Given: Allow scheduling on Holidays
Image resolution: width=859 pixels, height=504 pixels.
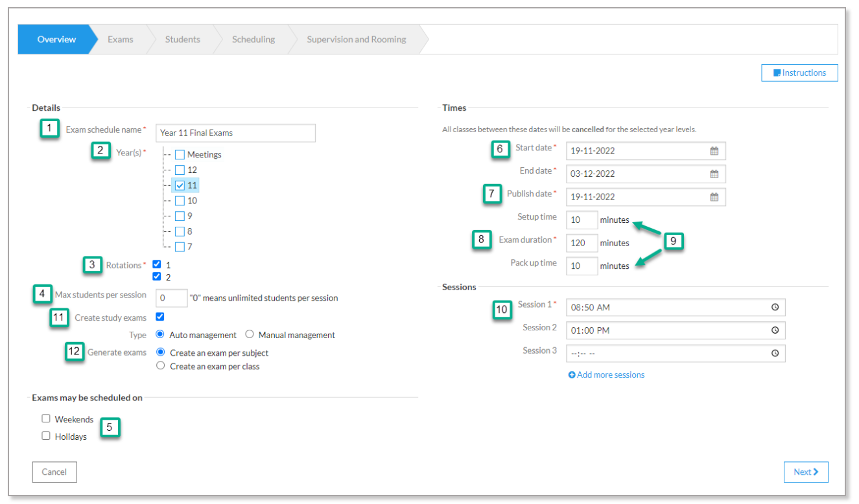Looking at the screenshot, I should pos(46,436).
